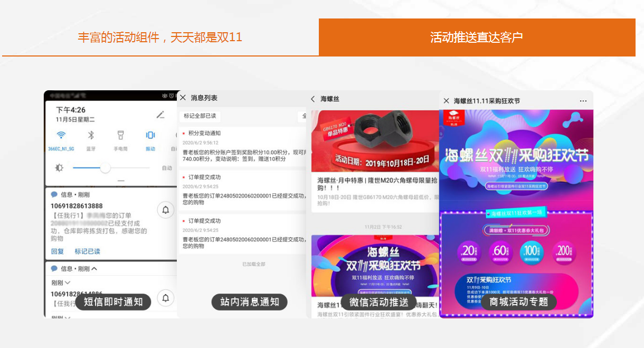Close the 海螺丝11.11采购狂欢节 page with X
644x348 pixels.
[x=446, y=101]
